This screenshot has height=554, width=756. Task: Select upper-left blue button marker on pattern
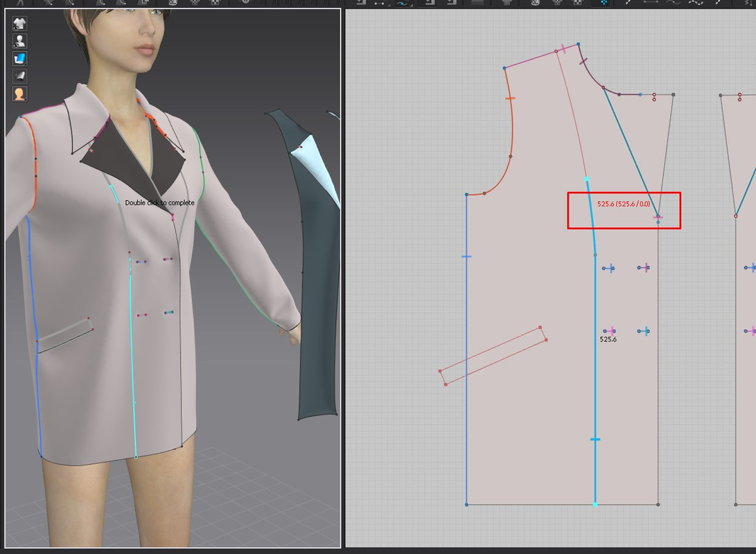(608, 268)
